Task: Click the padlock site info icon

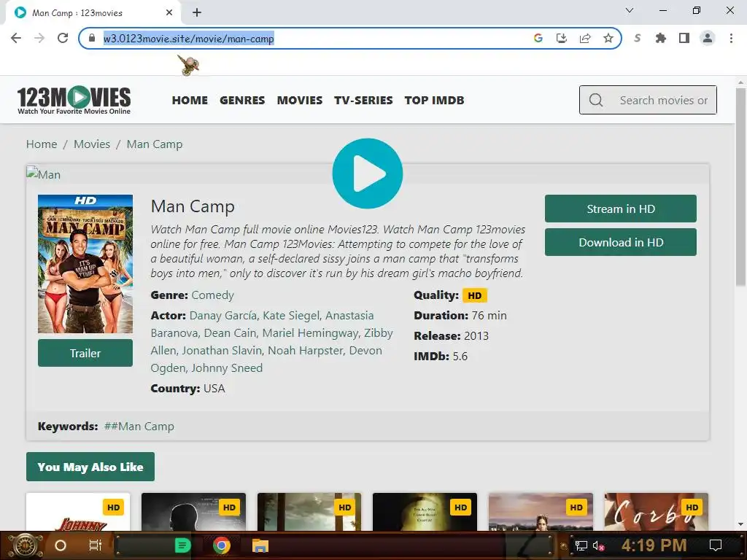Action: click(92, 38)
